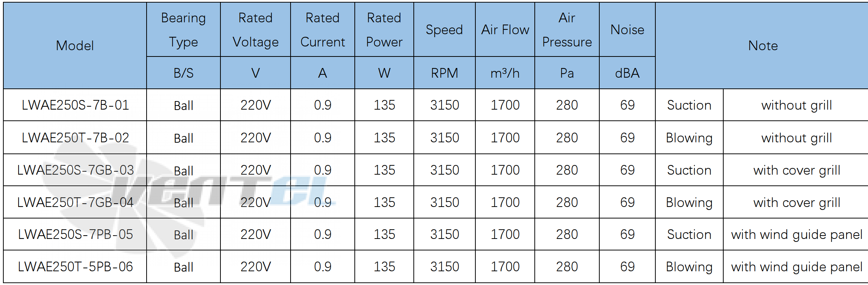Select the LWAE250T-5PB-06 model cell
The width and height of the screenshot is (868, 285).
pyautogui.click(x=75, y=266)
